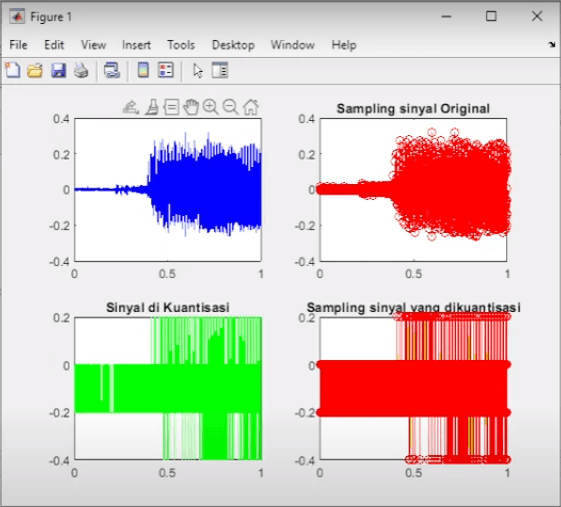Print the figure with the printer icon
The height and width of the screenshot is (507, 561).
coord(81,70)
